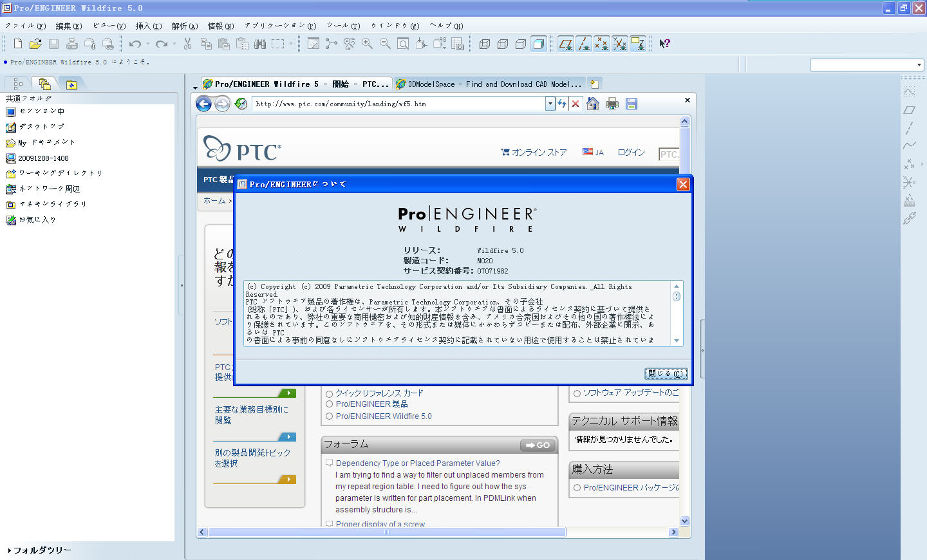Stop page loading with red X icon
Screen dimensions: 927x560
pos(576,104)
